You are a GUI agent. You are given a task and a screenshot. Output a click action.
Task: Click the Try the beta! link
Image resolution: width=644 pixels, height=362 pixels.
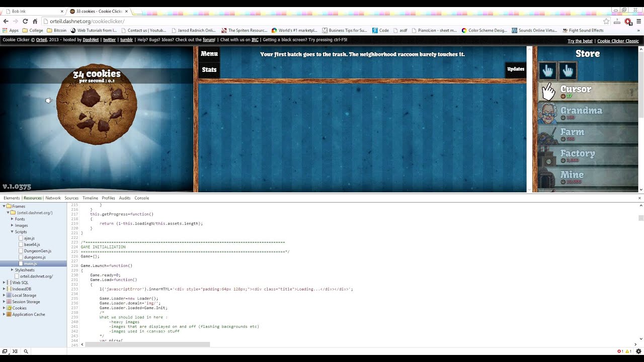click(580, 41)
